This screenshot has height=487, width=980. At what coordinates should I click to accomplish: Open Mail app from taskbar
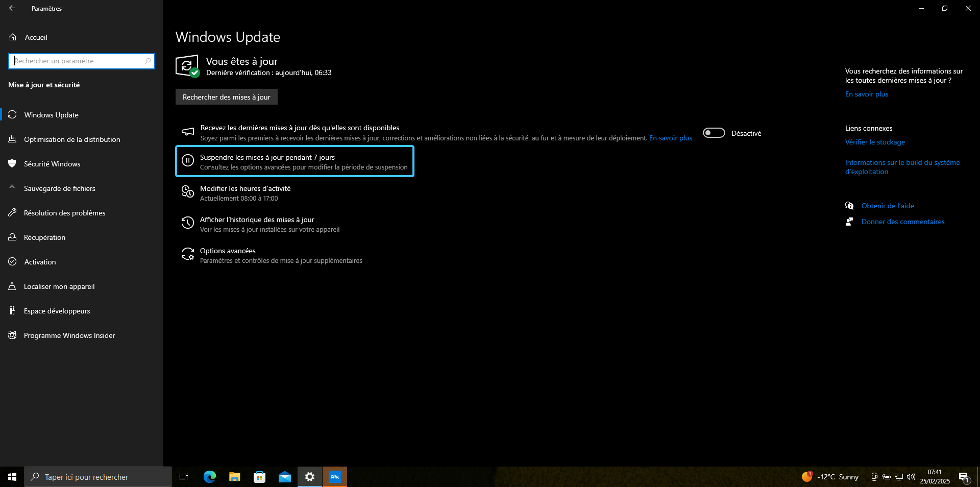point(285,477)
